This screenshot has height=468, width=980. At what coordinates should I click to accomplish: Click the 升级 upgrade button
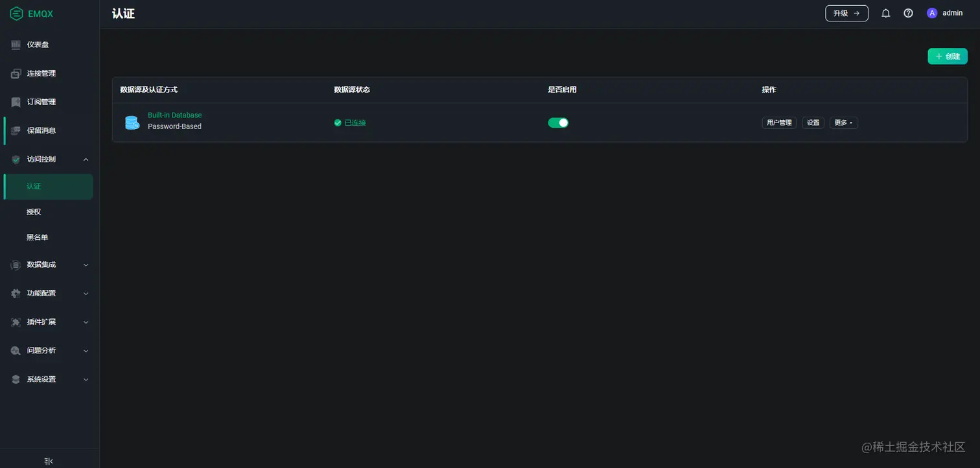pyautogui.click(x=846, y=13)
